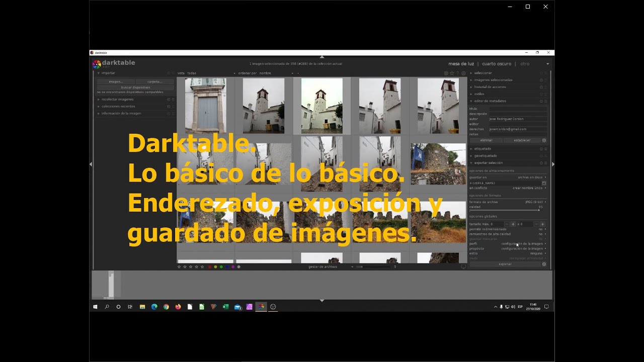Open Chrome from the Windows taskbar

[166, 307]
